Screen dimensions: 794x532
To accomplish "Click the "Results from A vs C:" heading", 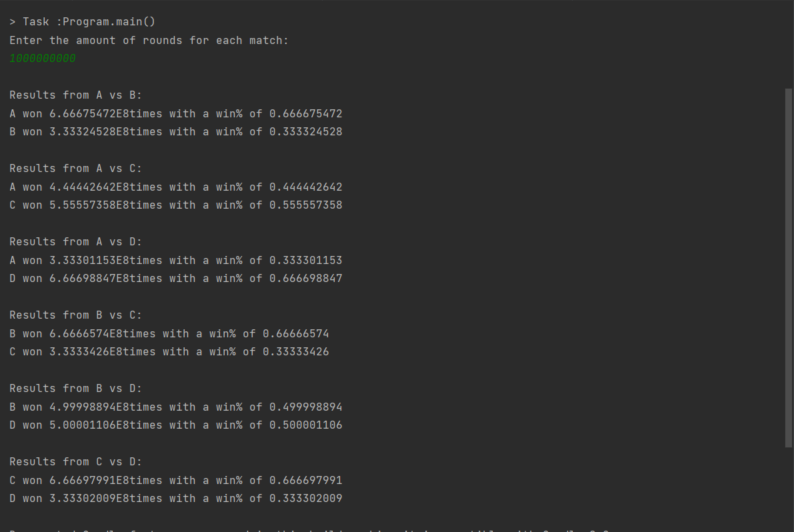I will coord(75,169).
